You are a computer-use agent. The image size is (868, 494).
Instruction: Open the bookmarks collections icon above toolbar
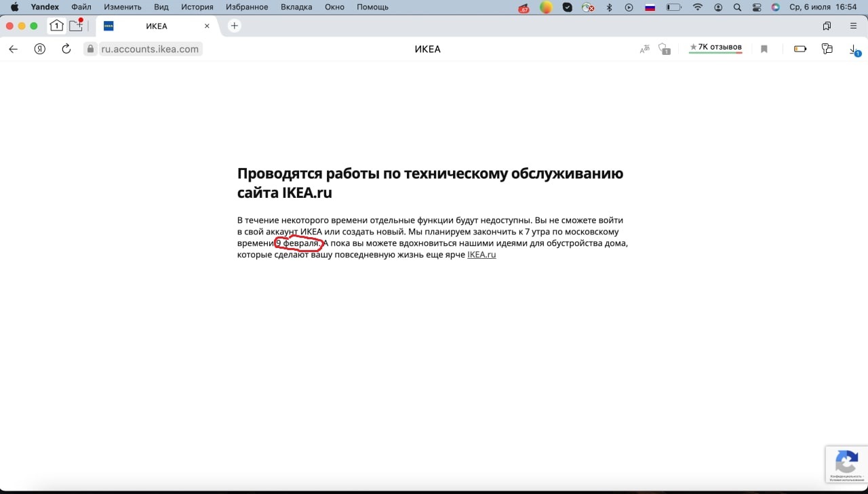(827, 26)
